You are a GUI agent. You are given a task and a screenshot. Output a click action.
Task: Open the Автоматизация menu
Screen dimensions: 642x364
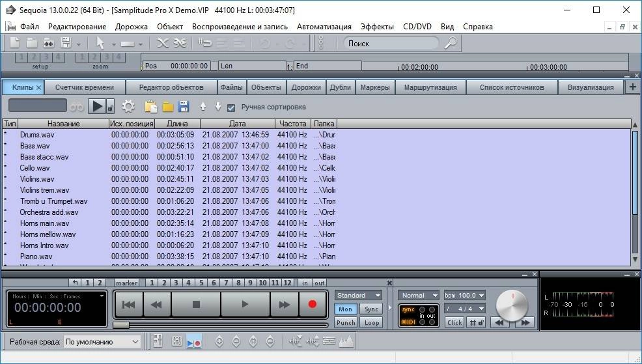click(x=324, y=27)
